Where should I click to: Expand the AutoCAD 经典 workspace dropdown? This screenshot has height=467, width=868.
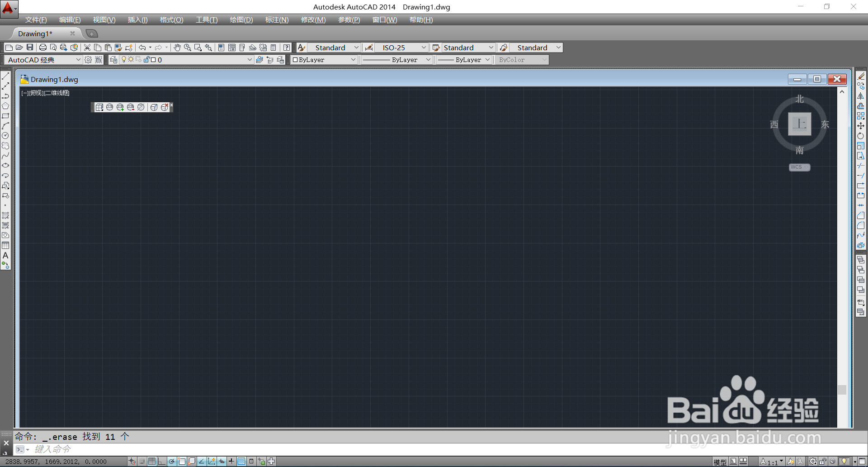[x=78, y=60]
